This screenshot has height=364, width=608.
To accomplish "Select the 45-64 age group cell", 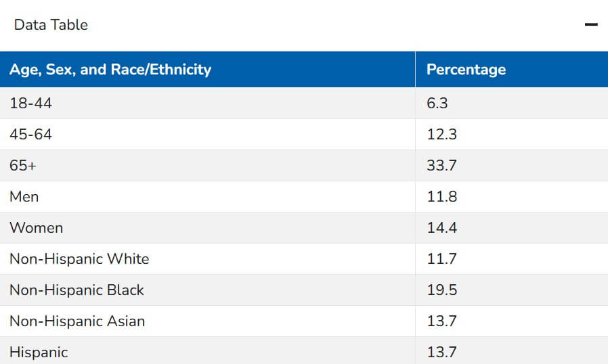I will click(x=30, y=135).
